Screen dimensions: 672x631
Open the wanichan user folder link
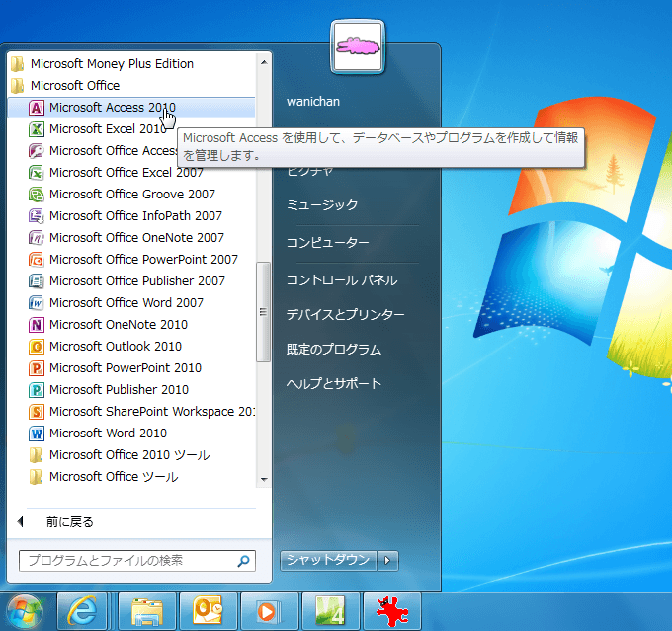coord(313,102)
